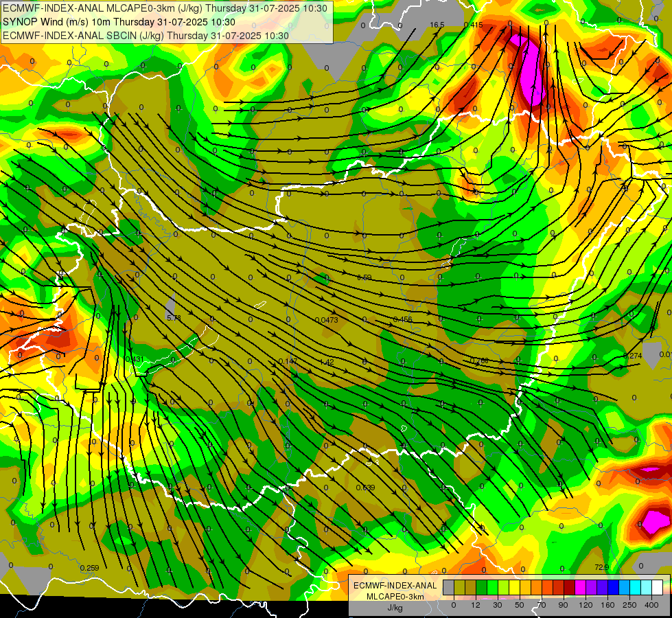Click the 0.456 station value
Image resolution: width=672 pixels, height=618 pixels.
pos(402,319)
